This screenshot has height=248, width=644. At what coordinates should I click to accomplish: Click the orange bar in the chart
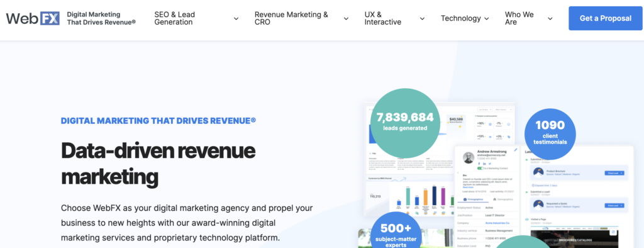[x=426, y=198]
